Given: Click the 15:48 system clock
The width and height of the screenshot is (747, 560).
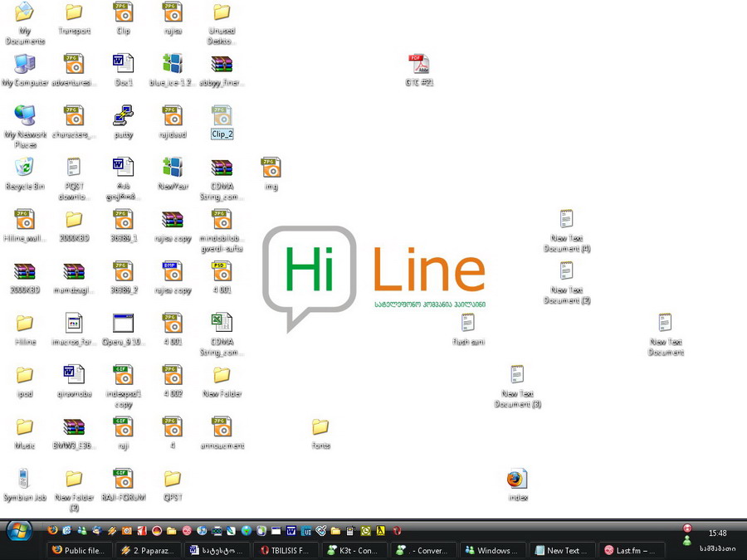Looking at the screenshot, I should (717, 533).
